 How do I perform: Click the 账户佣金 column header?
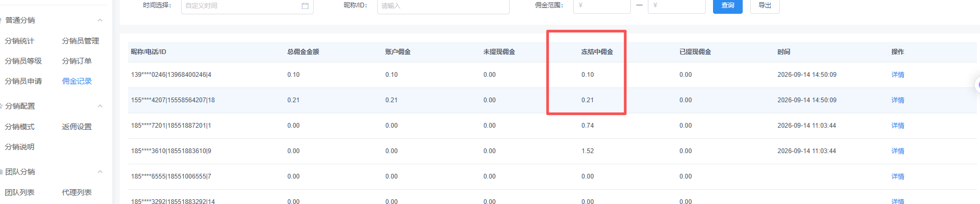[398, 52]
